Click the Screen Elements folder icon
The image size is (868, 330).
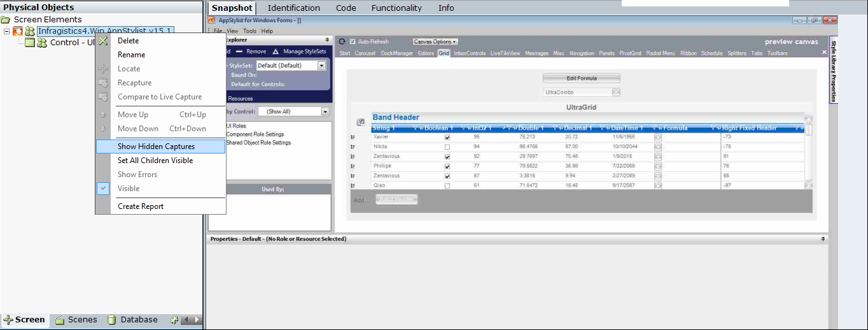click(6, 20)
